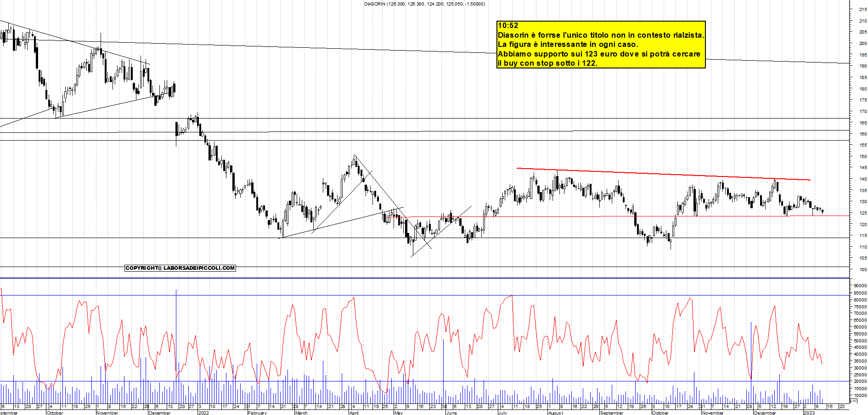
Task: Select the July month label
Action: coord(502,413)
